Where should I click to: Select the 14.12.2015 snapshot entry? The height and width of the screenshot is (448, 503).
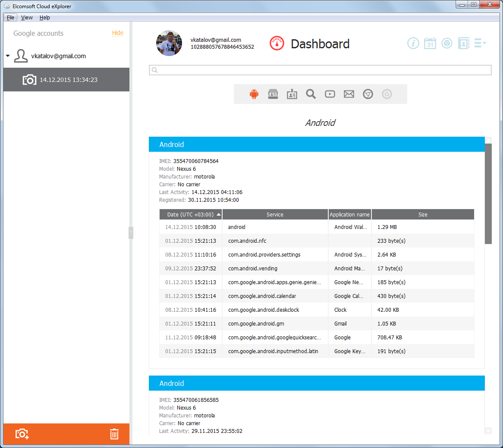[x=65, y=79]
